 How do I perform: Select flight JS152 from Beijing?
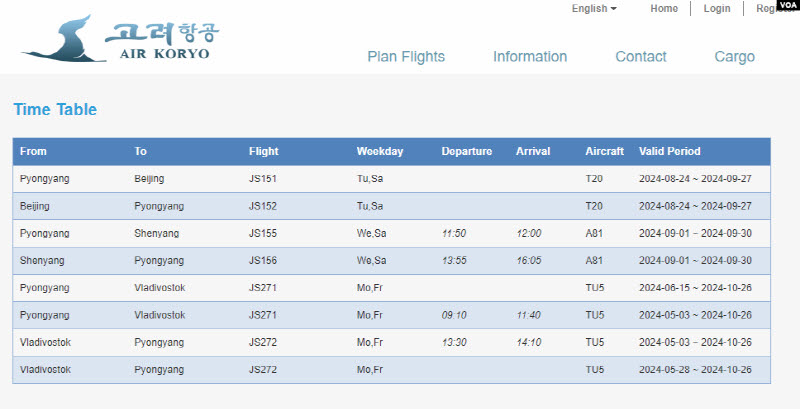263,206
